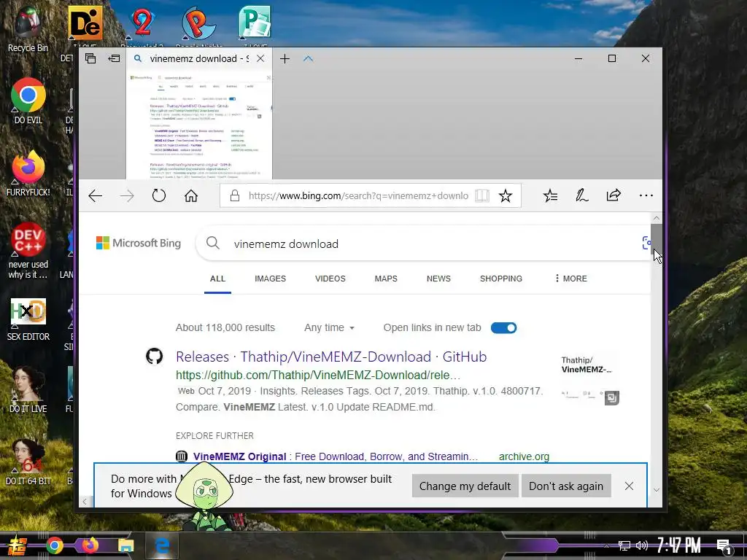Click the padlock site info icon

coord(234,195)
